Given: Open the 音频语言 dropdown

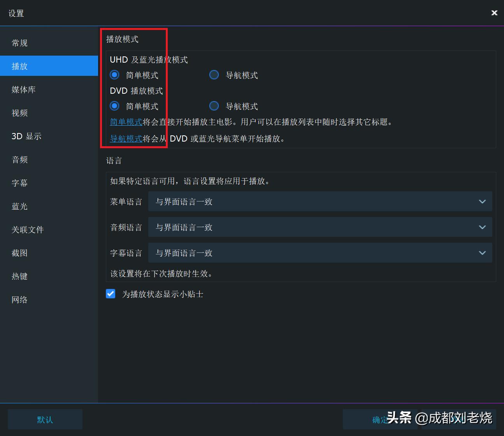Looking at the screenshot, I should coord(320,227).
